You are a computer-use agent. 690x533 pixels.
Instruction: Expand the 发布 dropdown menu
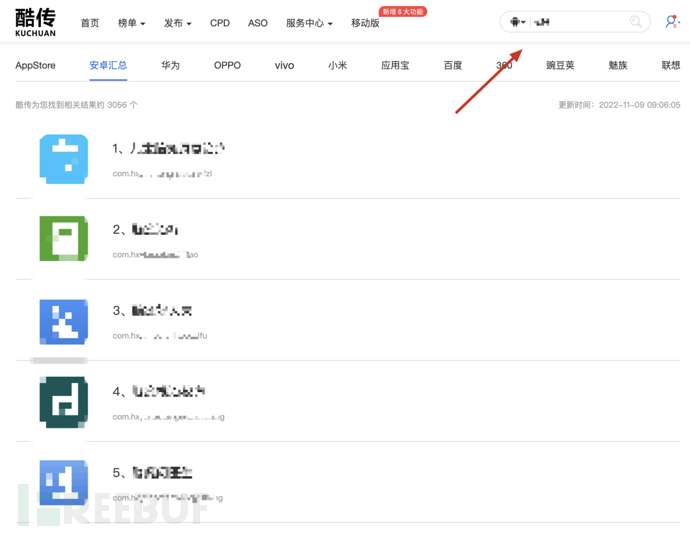point(177,23)
